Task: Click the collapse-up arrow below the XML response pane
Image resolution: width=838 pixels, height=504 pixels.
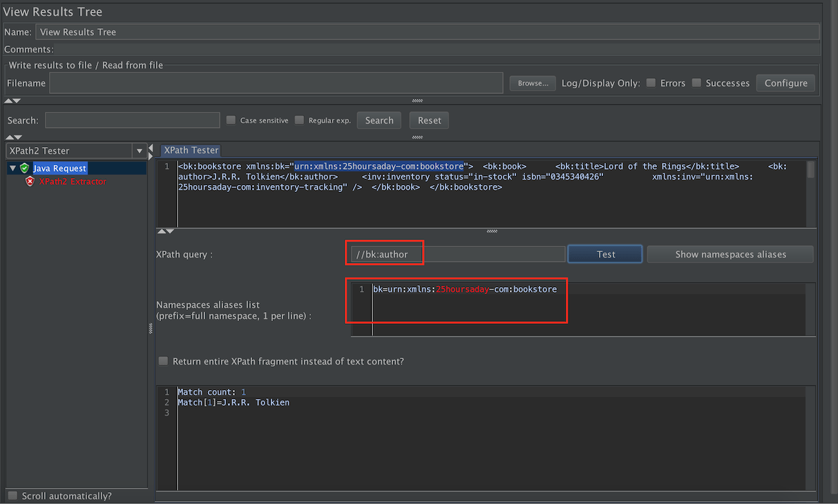Action: click(162, 231)
